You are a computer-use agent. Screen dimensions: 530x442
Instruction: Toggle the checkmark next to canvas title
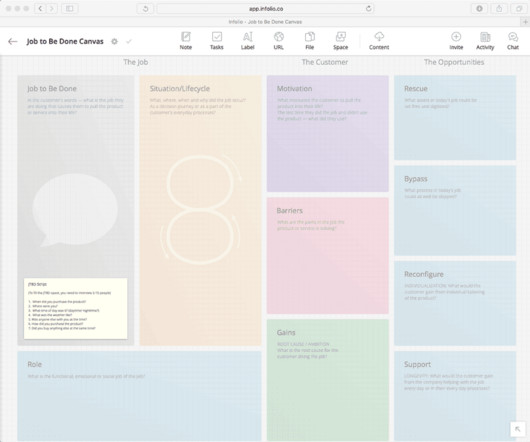[x=129, y=41]
